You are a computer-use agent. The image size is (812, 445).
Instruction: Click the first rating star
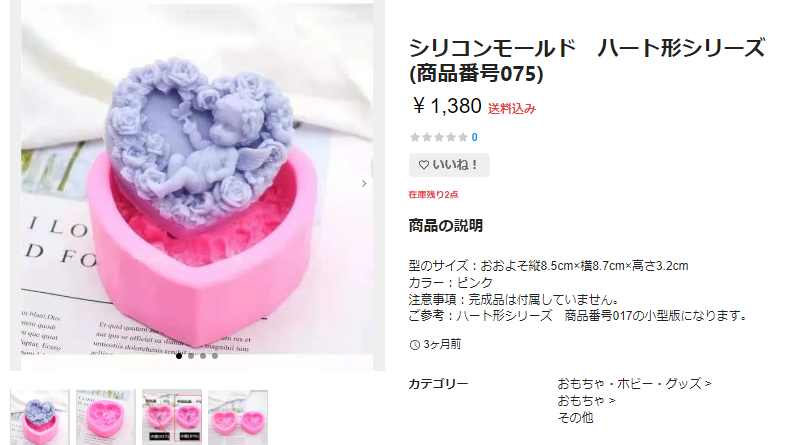[x=415, y=137]
